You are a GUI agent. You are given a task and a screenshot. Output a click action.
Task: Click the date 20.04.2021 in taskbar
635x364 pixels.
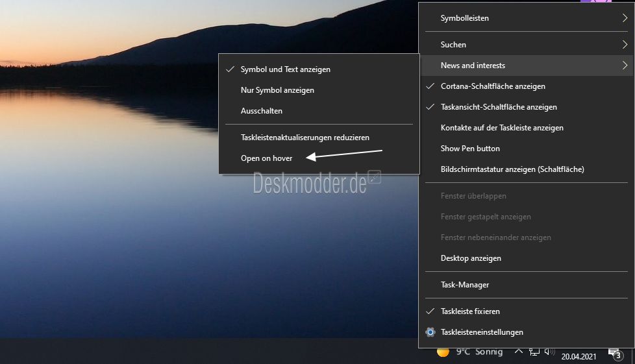coord(579,356)
